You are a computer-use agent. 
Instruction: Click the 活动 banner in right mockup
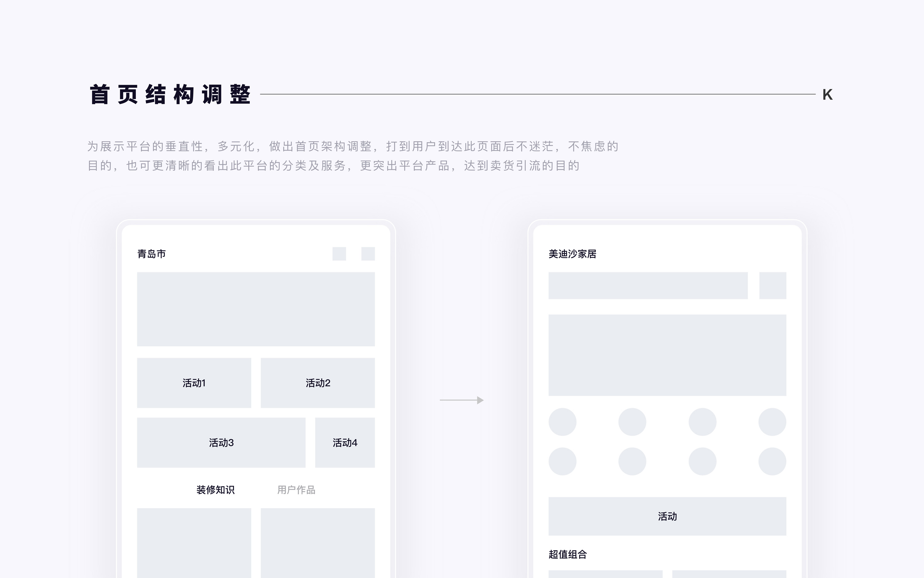[x=667, y=516]
